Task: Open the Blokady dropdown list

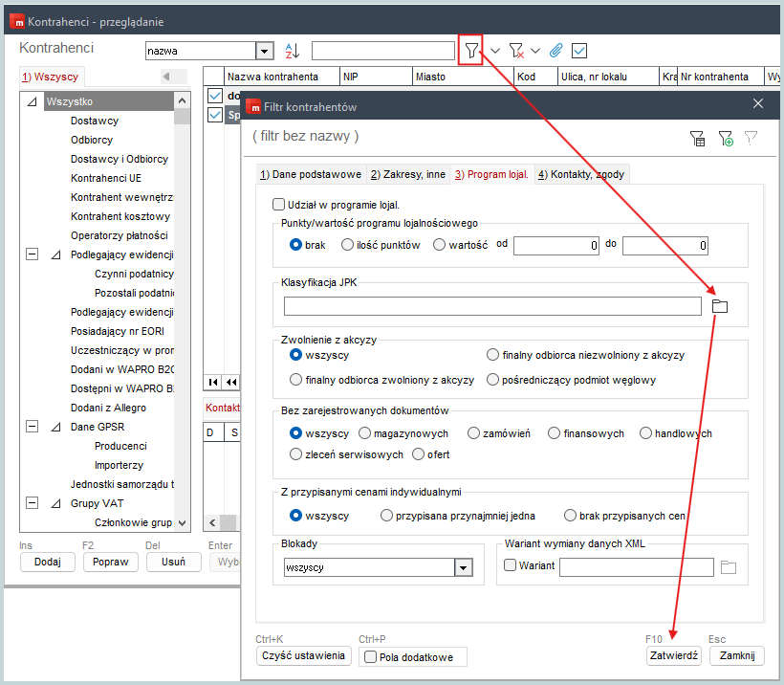Action: (464, 567)
